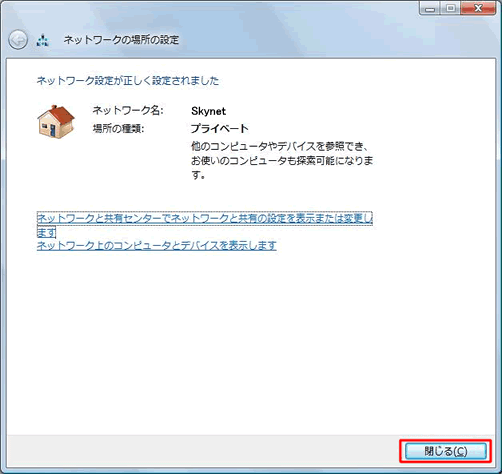Click the ネットワークの場所の設定 window title text

[121, 40]
